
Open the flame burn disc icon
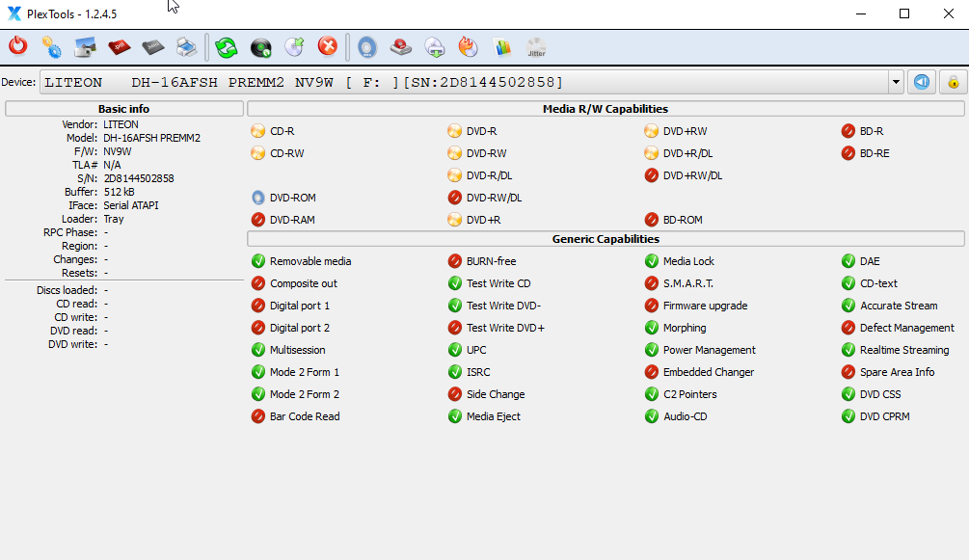(469, 47)
